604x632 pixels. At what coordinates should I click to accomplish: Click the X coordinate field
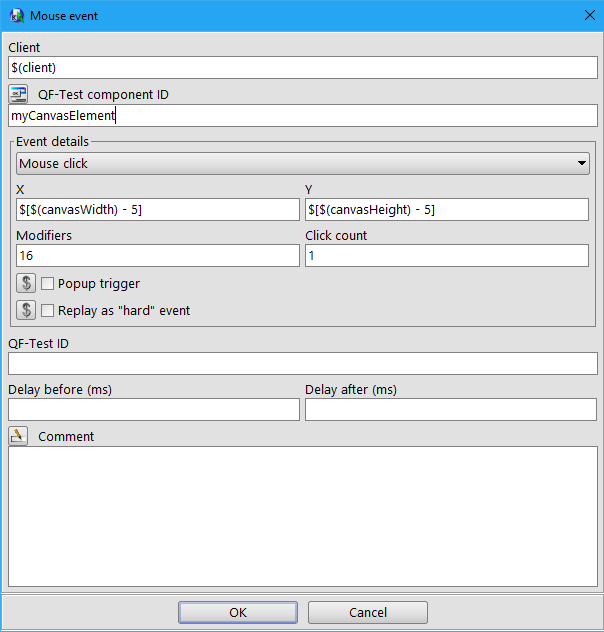[158, 209]
